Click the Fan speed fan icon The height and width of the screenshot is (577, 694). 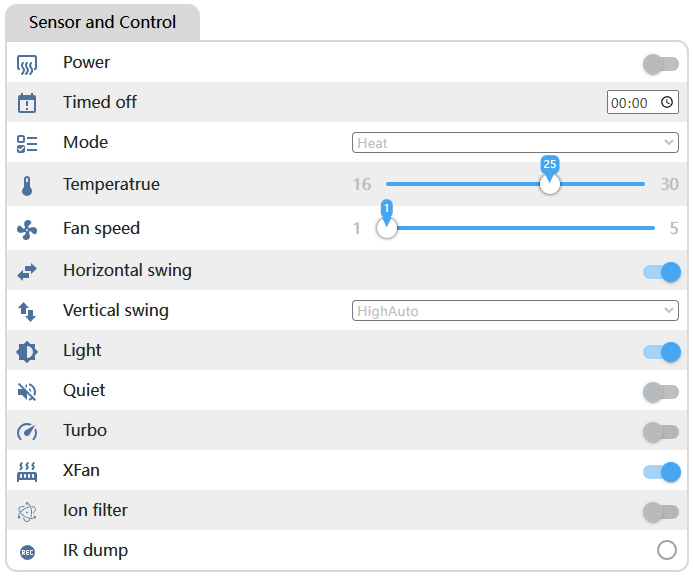pos(27,230)
